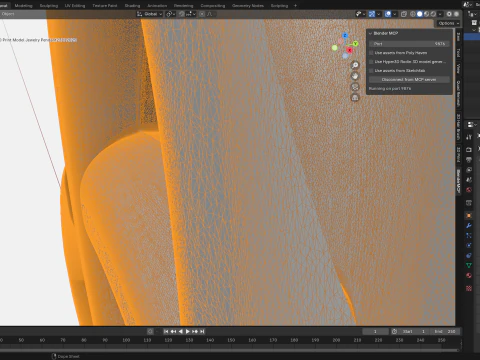This screenshot has width=480, height=360.
Task: Toggle the camera view icon
Action: point(355,87)
